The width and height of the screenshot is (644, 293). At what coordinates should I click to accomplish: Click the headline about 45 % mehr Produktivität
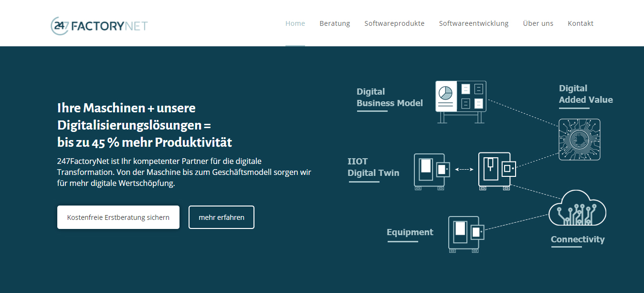point(145,125)
